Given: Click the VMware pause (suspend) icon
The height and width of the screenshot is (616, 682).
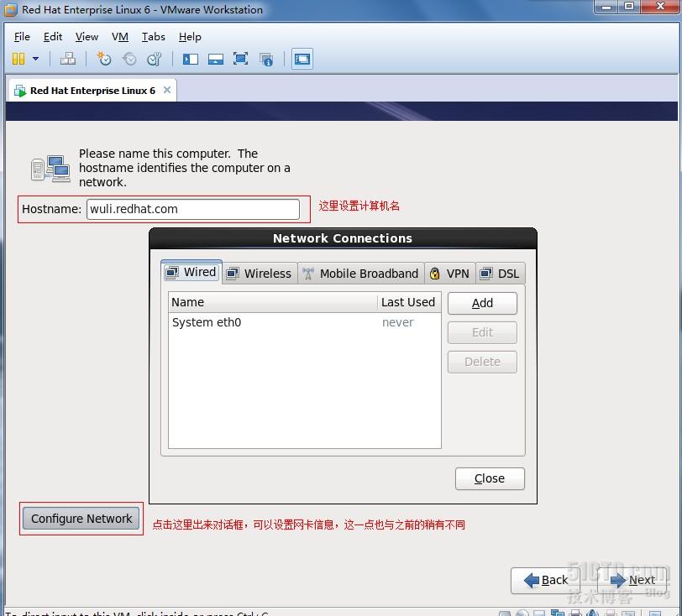Looking at the screenshot, I should point(18,59).
